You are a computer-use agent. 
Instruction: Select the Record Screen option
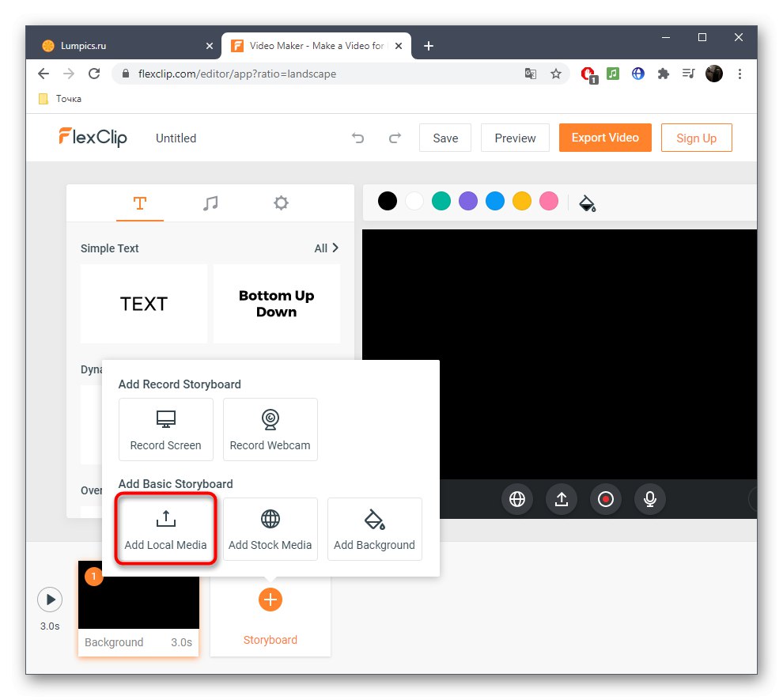[165, 429]
